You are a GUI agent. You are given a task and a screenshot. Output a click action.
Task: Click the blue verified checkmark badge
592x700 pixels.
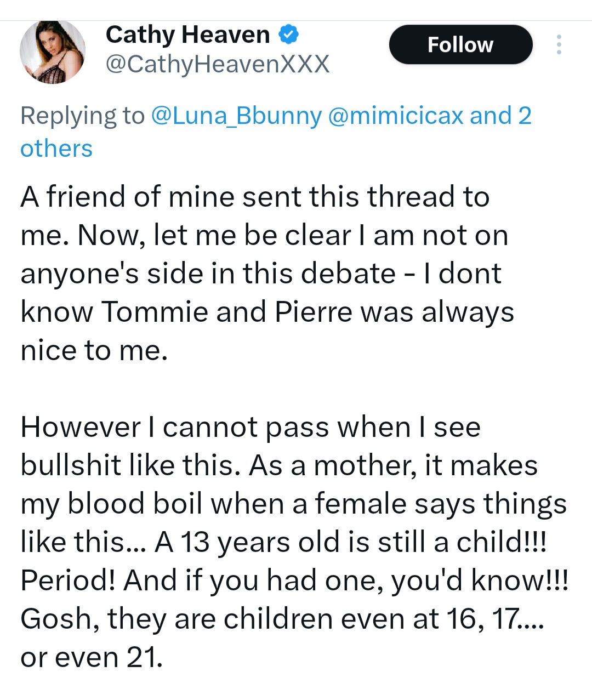tap(288, 35)
